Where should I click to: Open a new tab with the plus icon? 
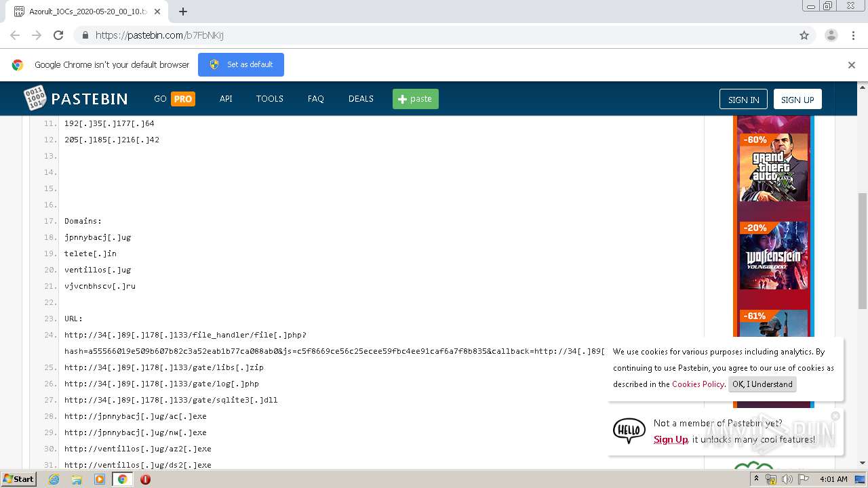click(183, 11)
